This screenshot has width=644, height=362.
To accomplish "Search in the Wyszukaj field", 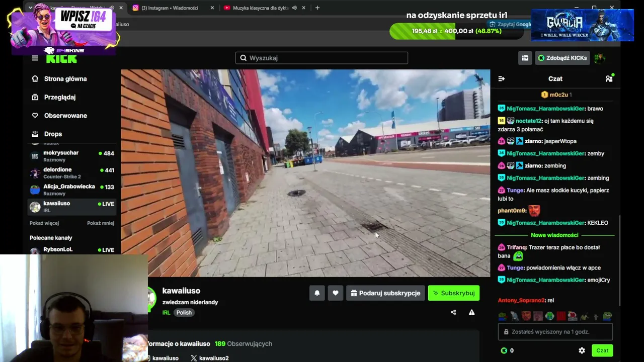I will (x=321, y=58).
